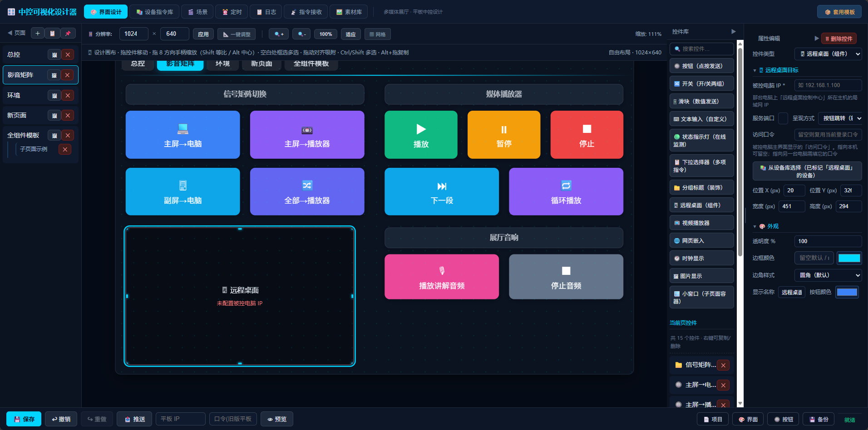
Task: Select the 循环播放 loop tile
Action: [x=566, y=191]
